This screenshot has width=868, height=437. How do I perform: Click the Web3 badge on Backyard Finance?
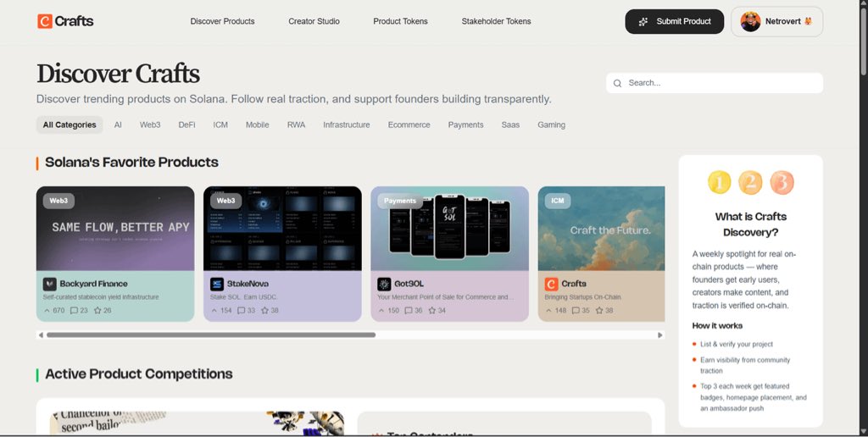point(58,201)
